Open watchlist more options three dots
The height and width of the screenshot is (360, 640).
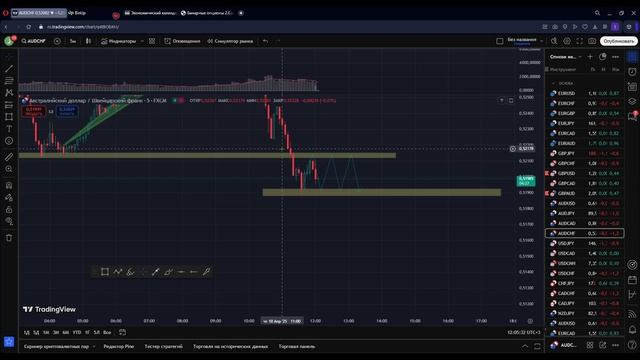[616, 57]
